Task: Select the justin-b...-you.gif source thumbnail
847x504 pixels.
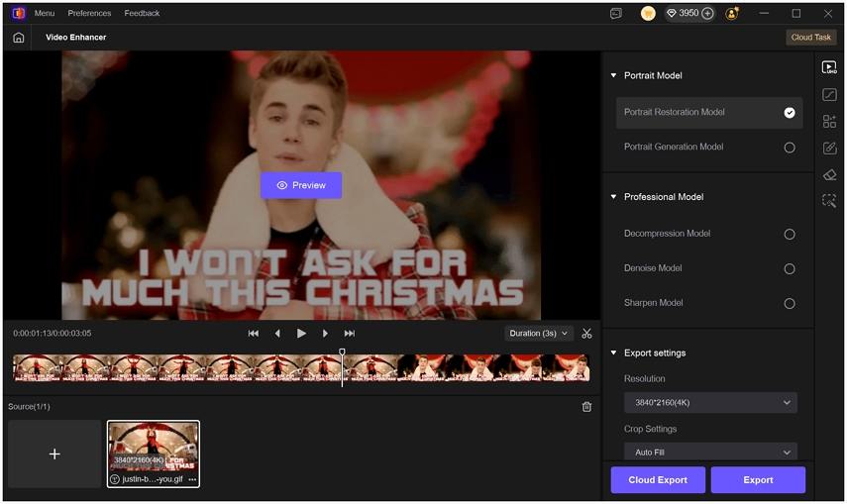Action: coord(154,454)
